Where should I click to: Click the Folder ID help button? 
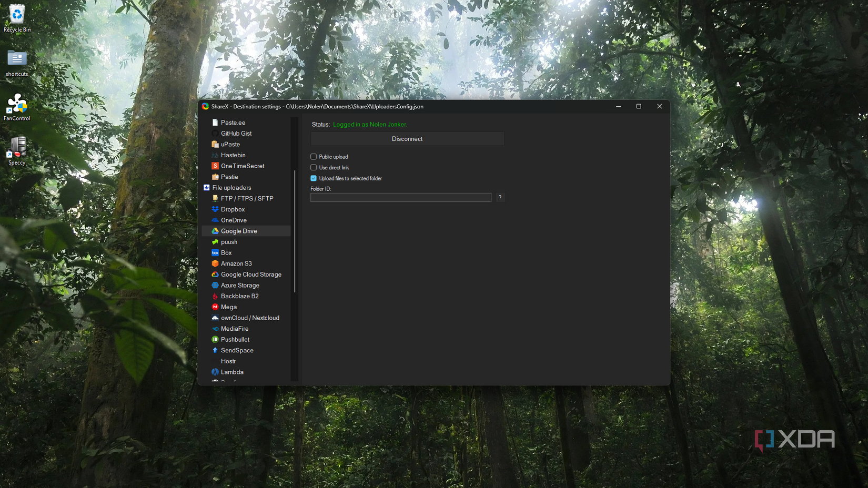pos(500,197)
